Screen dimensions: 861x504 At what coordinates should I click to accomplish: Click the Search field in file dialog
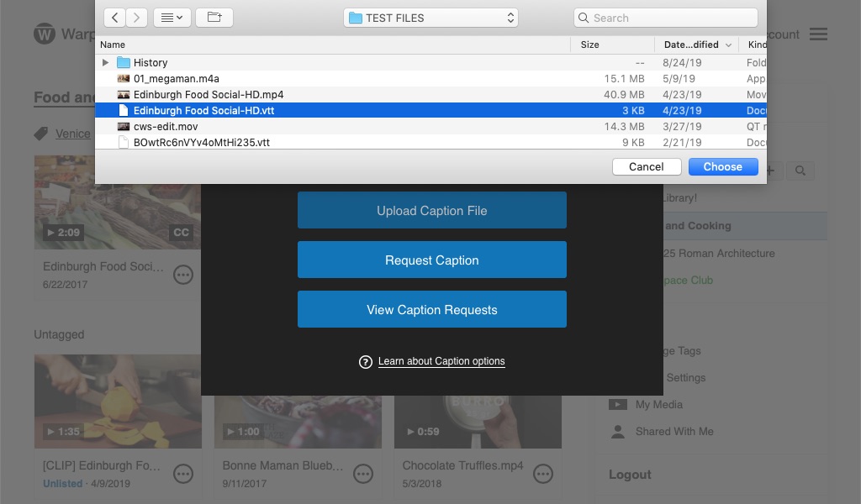666,18
